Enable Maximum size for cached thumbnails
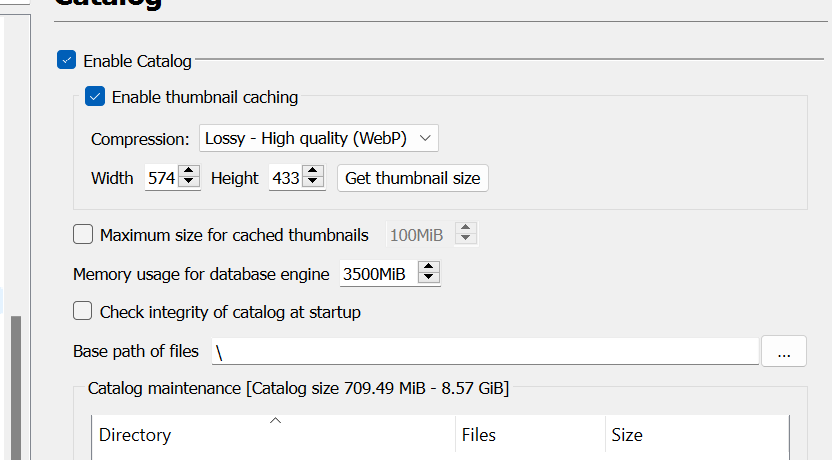The width and height of the screenshot is (832, 460). (x=83, y=235)
